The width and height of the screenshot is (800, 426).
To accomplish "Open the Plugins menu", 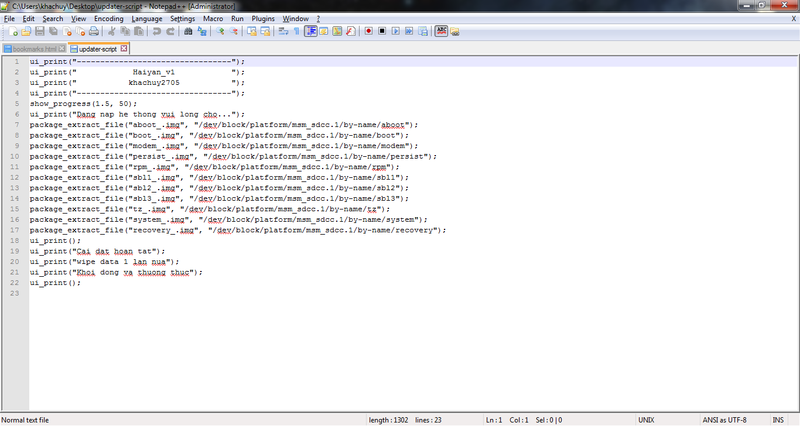I will coord(263,18).
